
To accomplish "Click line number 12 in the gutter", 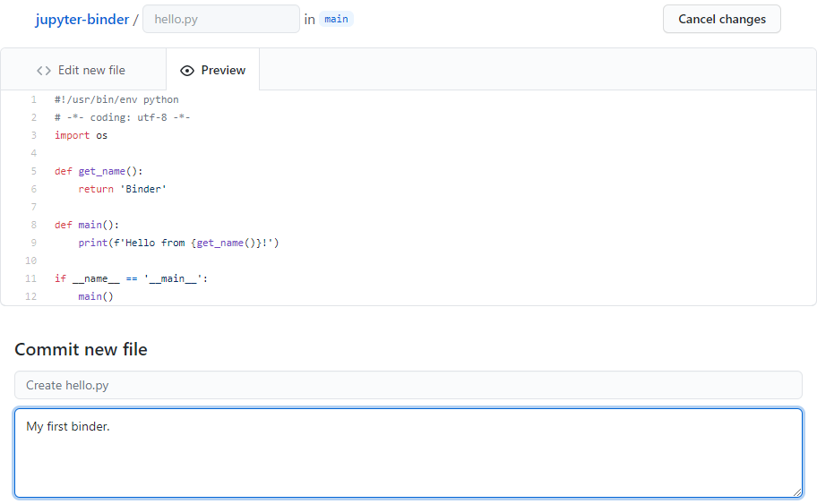I will (x=31, y=296).
